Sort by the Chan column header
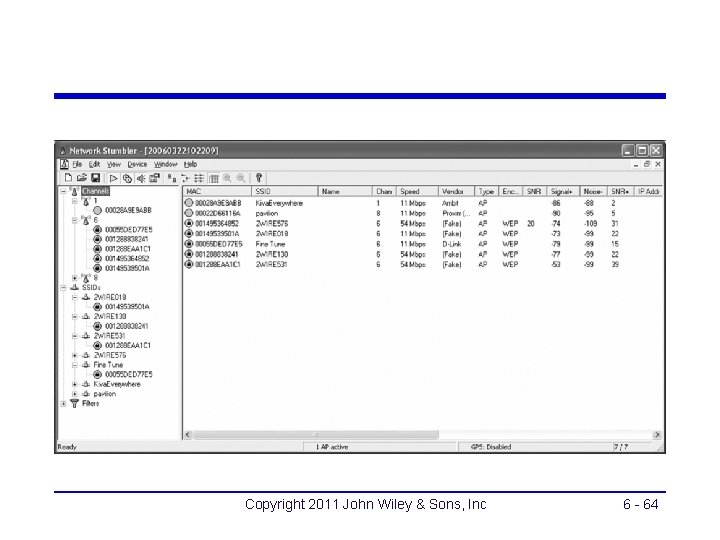The height and width of the screenshot is (540, 720). coord(384,191)
